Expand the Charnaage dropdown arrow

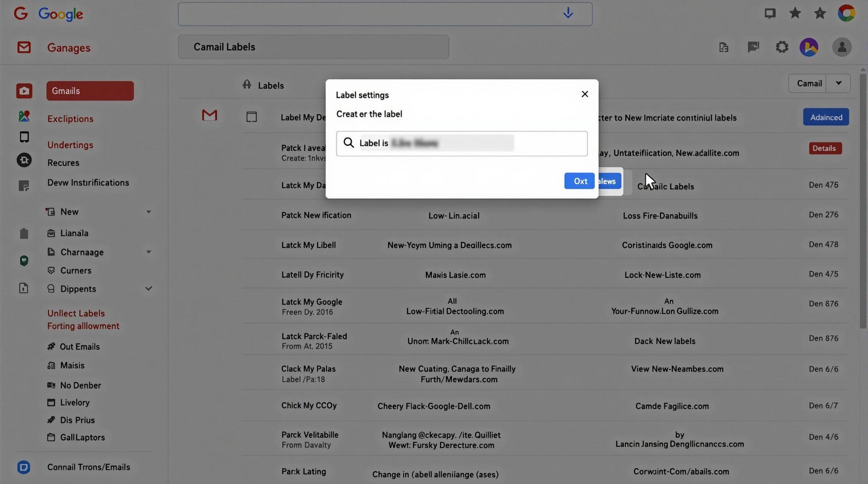pyautogui.click(x=148, y=252)
